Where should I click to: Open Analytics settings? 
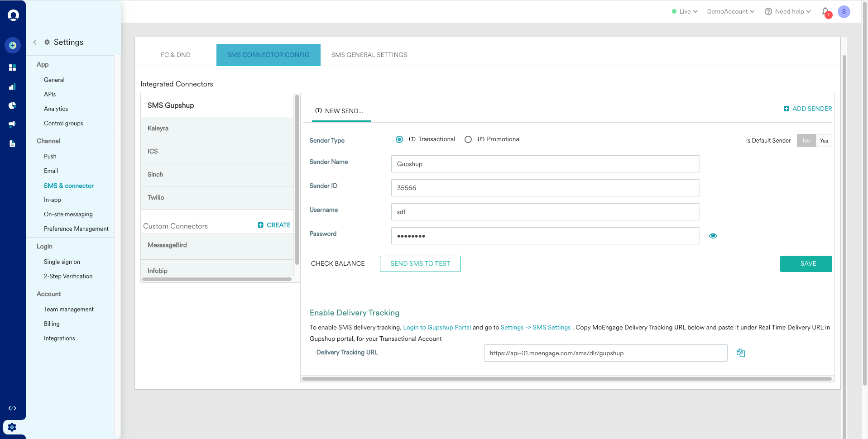point(56,109)
